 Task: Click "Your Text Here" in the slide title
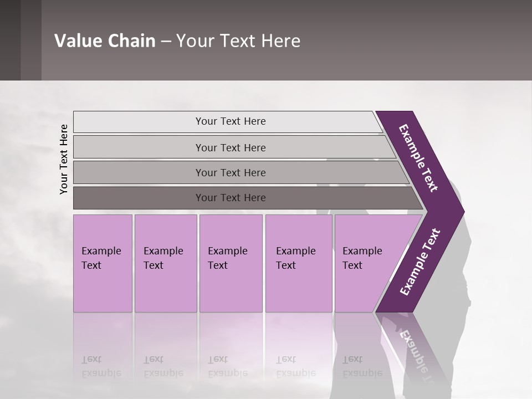click(238, 41)
